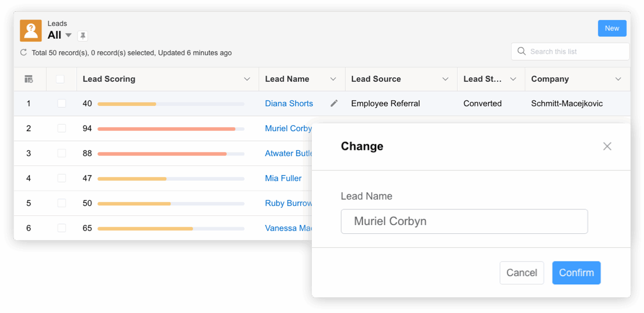The image size is (644, 313).
Task: Check the box for row 4
Action: [x=62, y=178]
